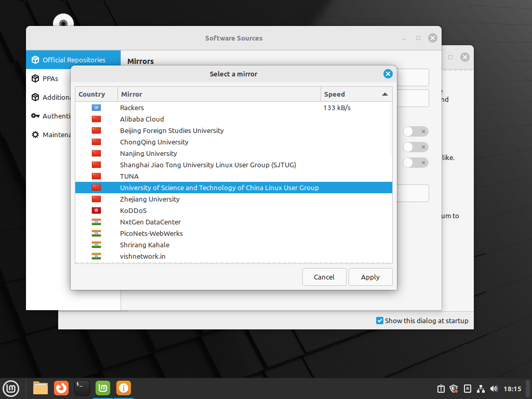Open the Files folder icon in taskbar
The image size is (532, 399).
pos(41,388)
